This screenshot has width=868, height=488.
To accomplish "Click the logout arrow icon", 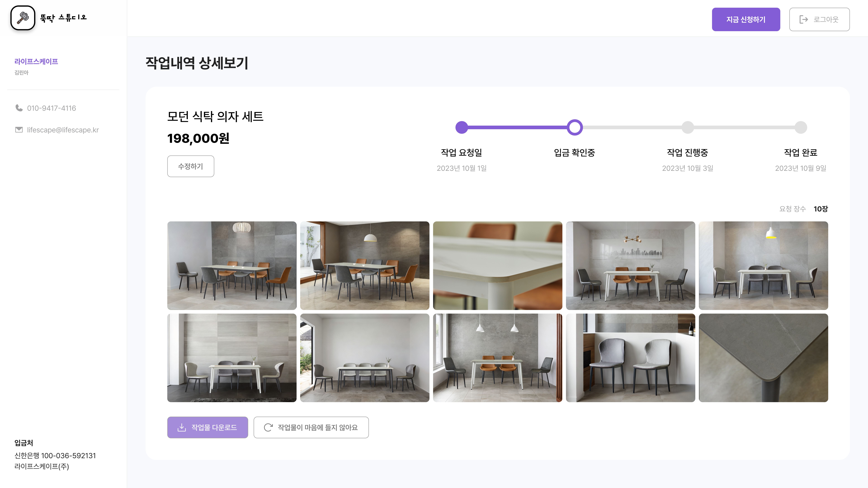I will coord(804,20).
